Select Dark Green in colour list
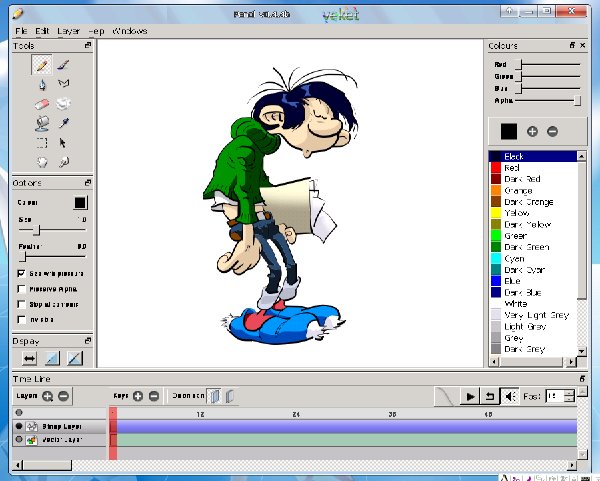 533,247
